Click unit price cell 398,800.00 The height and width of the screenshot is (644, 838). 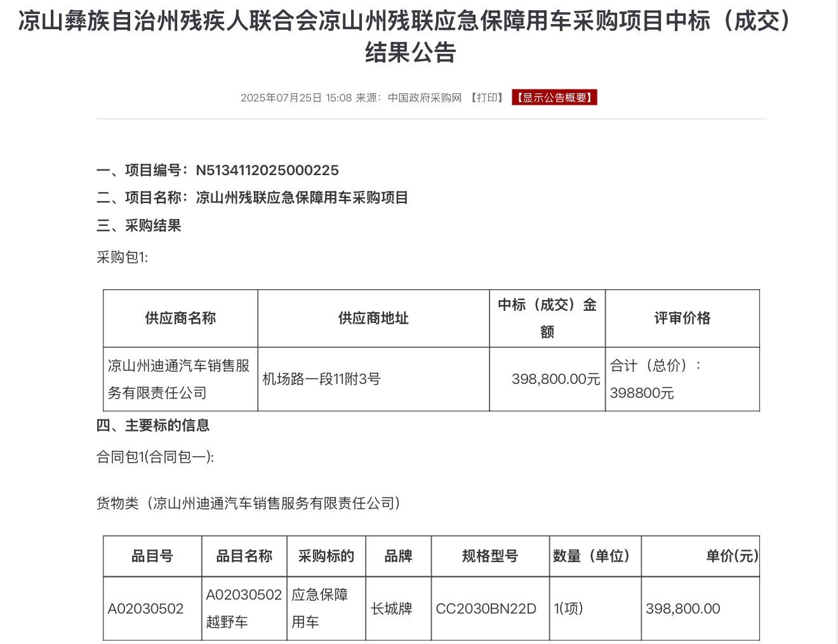click(700, 608)
